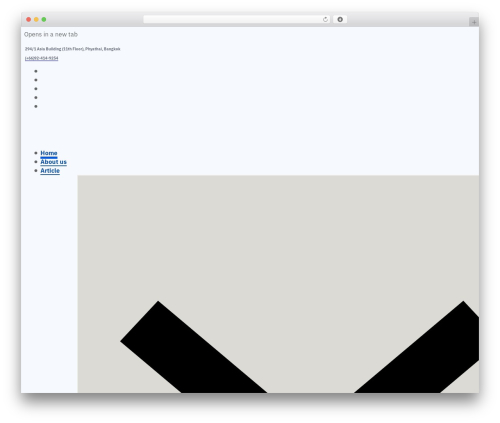Click the round icon beside address bar
Screen dimensions: 500x423
pyautogui.click(x=340, y=19)
